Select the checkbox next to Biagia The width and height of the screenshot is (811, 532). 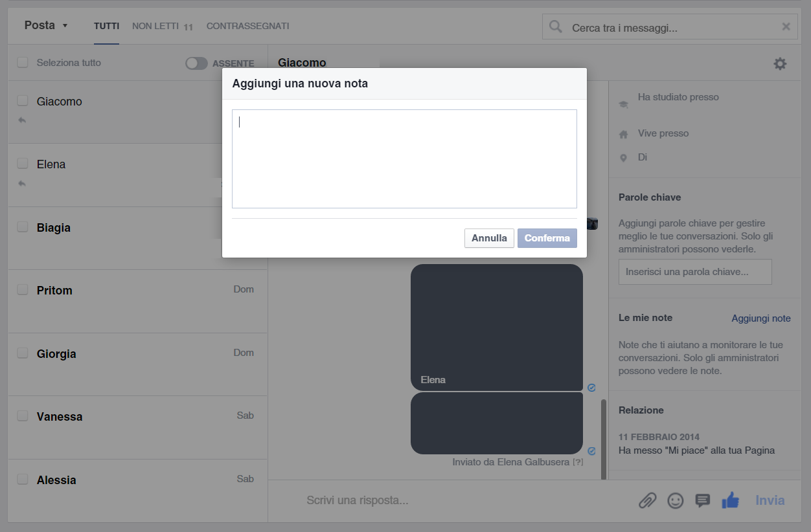(x=23, y=227)
